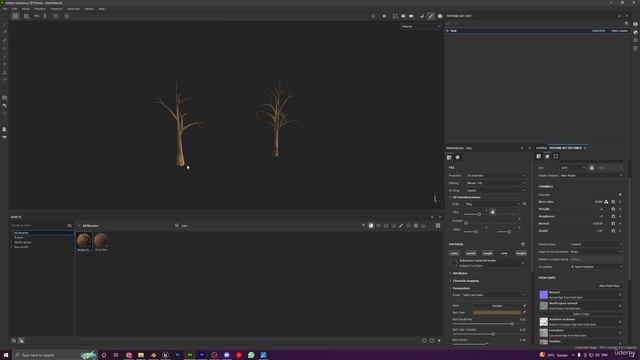The height and width of the screenshot is (360, 640).
Task: Click the Select id map button
Action: pos(581,314)
